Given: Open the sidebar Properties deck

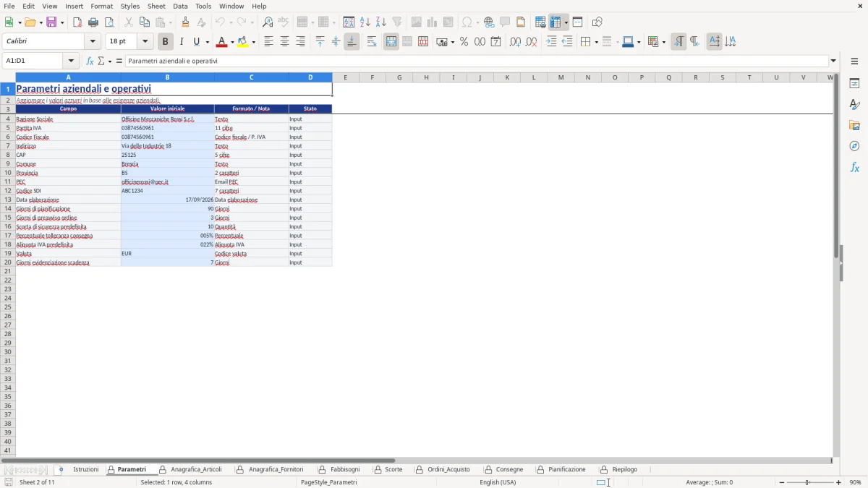Looking at the screenshot, I should click(854, 83).
